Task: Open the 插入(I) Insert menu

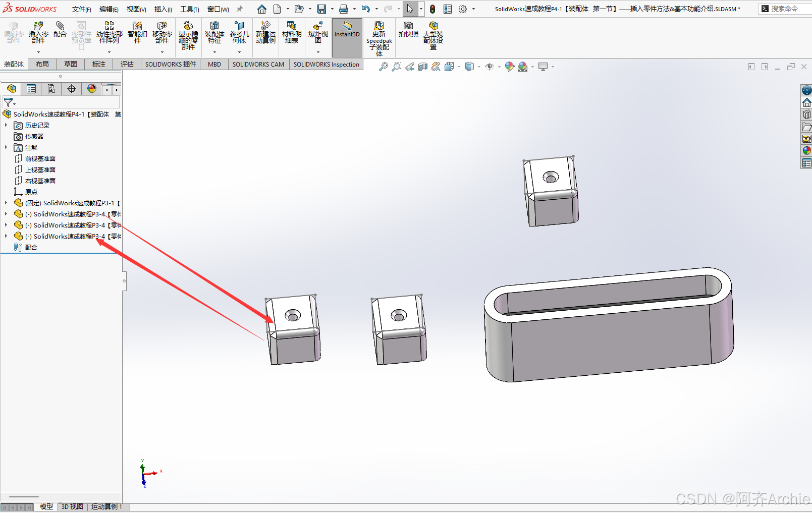Action: [163, 9]
